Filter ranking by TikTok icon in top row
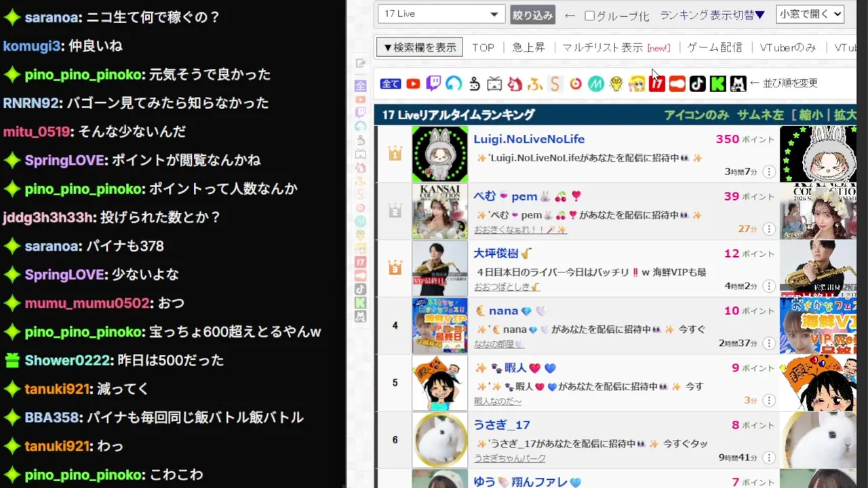Screen dimensions: 868x488 [x=697, y=83]
